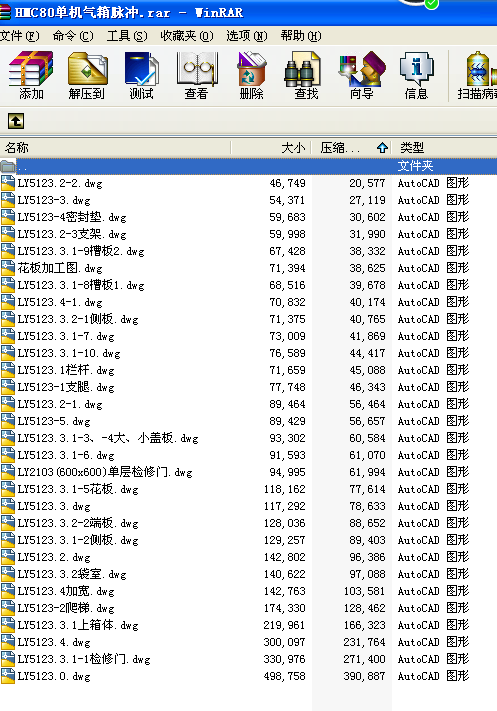
Task: Sort by the 名称 column header
Action: (115, 147)
